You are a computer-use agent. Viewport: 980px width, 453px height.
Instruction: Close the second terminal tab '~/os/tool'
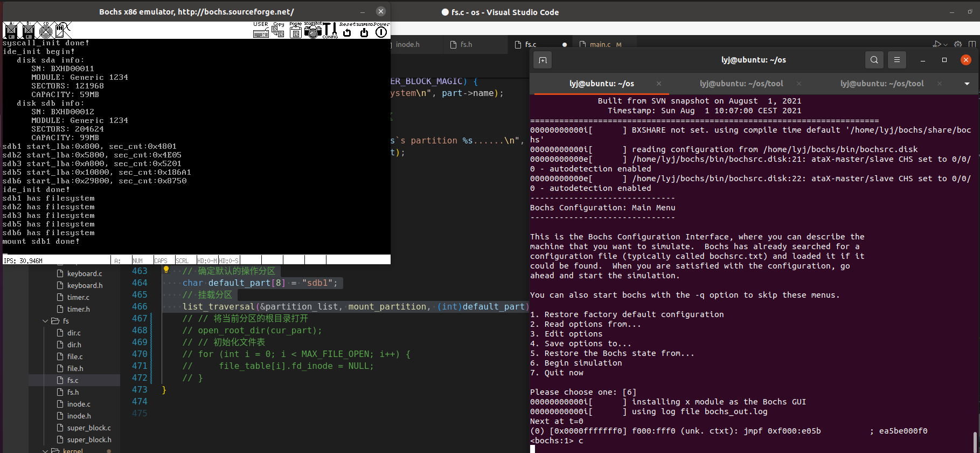tap(799, 84)
